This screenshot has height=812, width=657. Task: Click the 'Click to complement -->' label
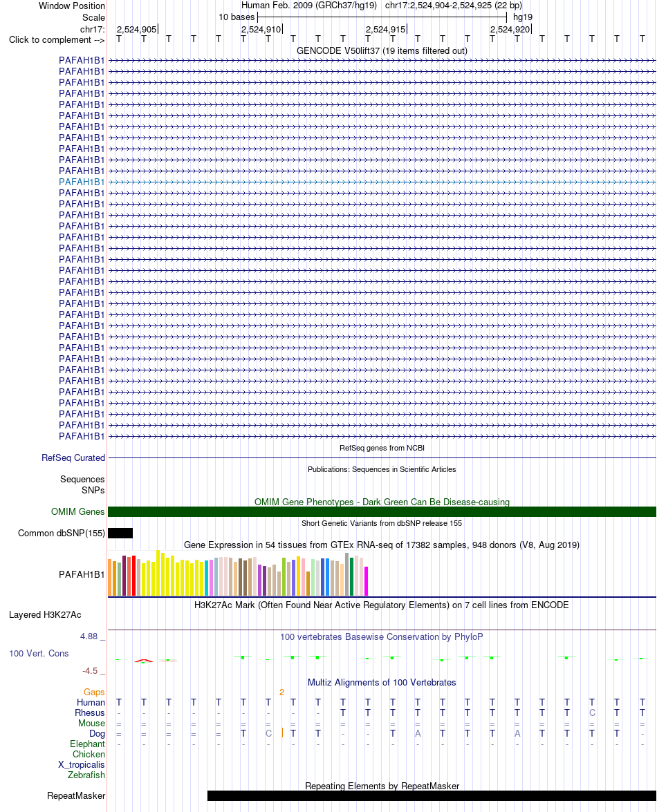[57, 40]
